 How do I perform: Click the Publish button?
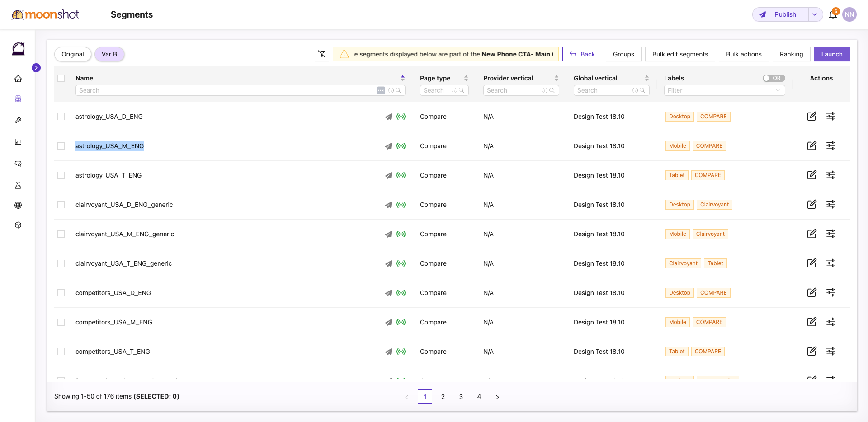(781, 14)
